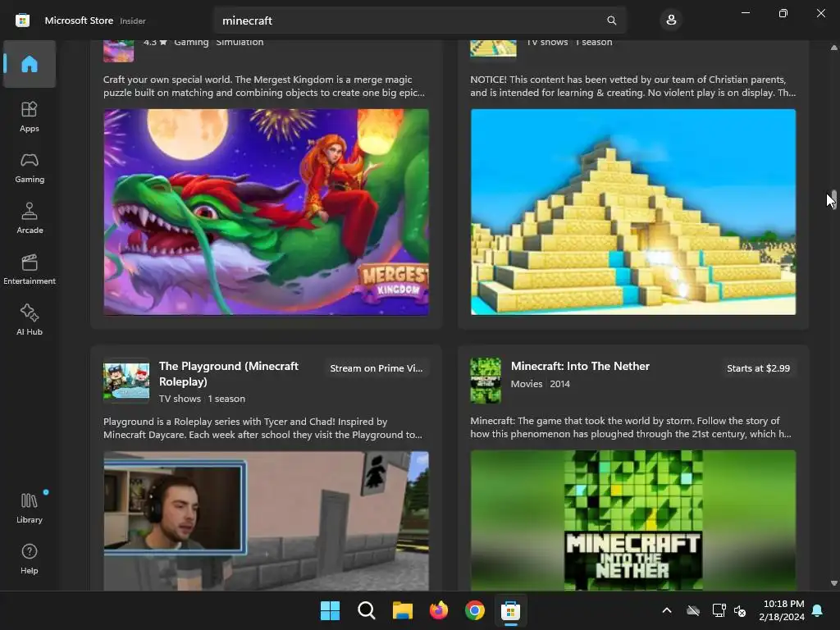840x630 pixels.
Task: Click the muted volume tray icon
Action: pos(740,610)
